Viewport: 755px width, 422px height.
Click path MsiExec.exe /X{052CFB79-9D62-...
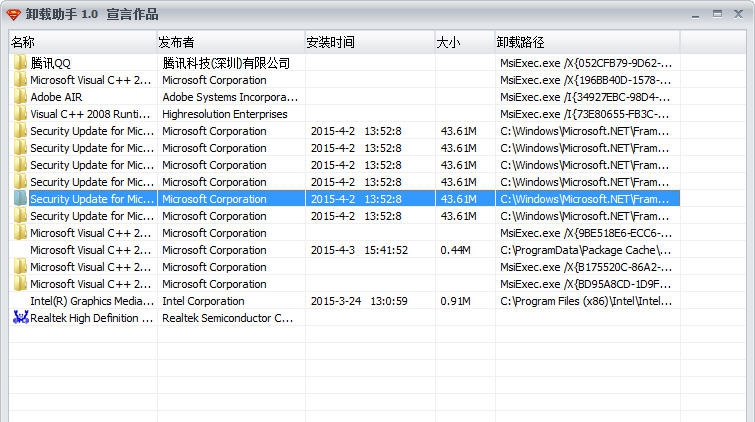click(586, 63)
